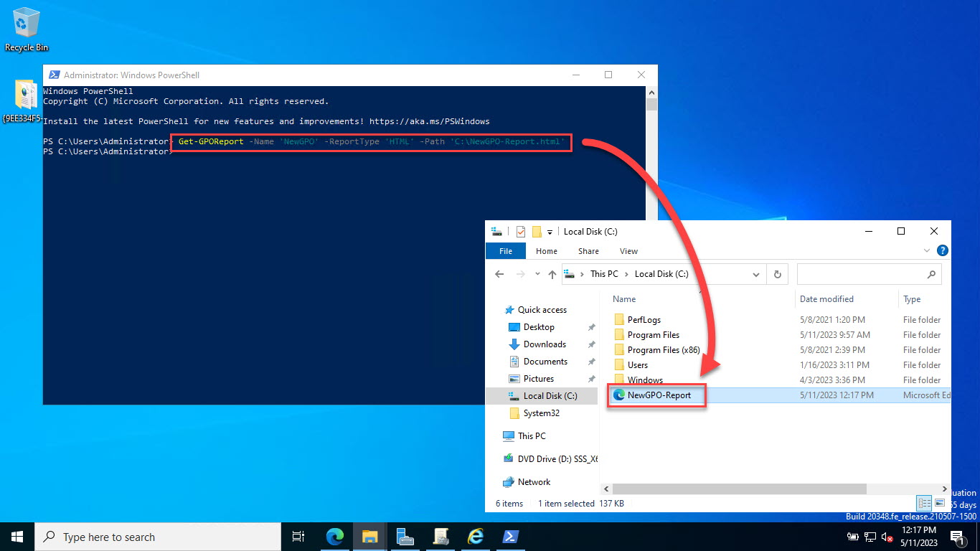Open Internet Explorer from the taskbar
This screenshot has width=980, height=551.
(x=476, y=537)
